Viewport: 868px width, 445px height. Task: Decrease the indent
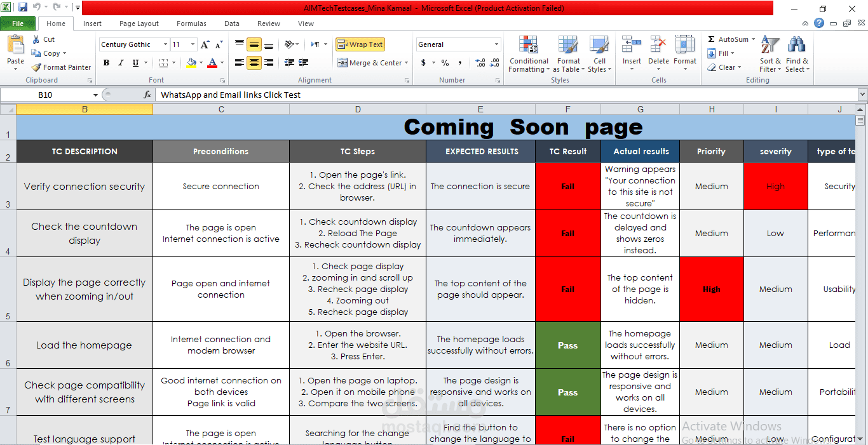click(x=290, y=63)
